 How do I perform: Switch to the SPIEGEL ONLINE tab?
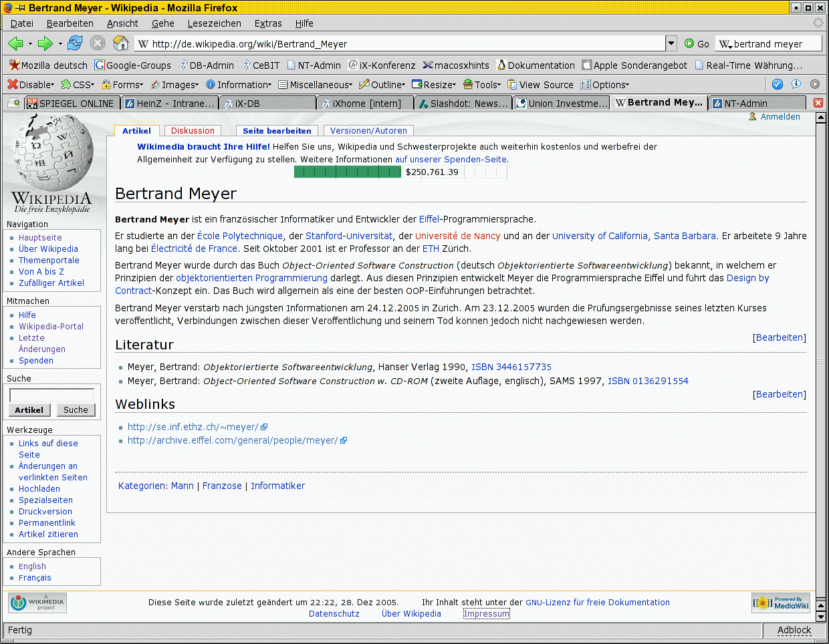pyautogui.click(x=72, y=103)
